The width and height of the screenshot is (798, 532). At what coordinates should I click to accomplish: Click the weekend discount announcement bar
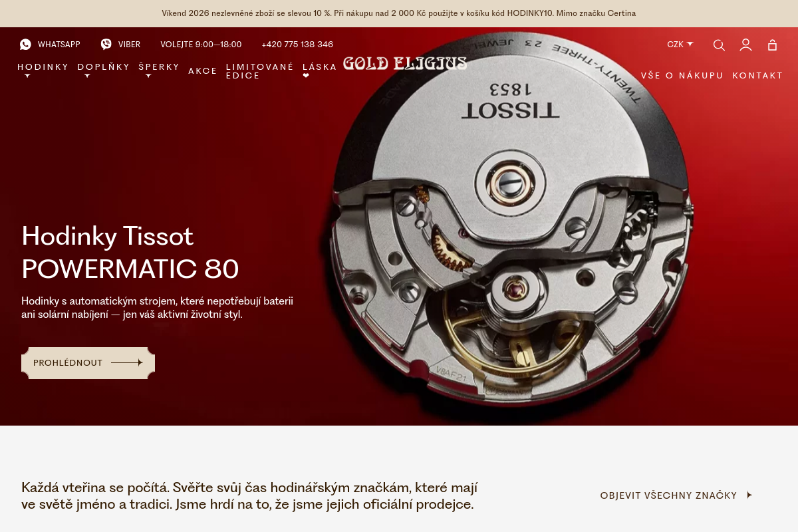click(x=399, y=13)
